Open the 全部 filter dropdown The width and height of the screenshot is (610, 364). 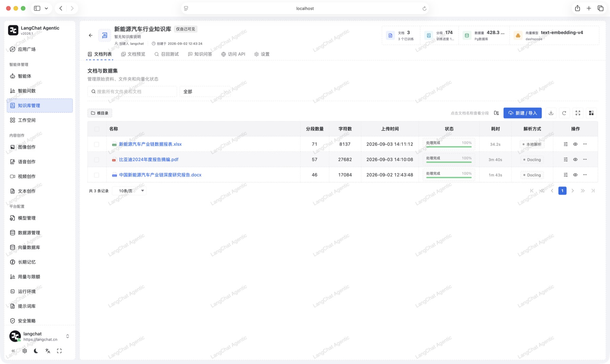tap(205, 92)
